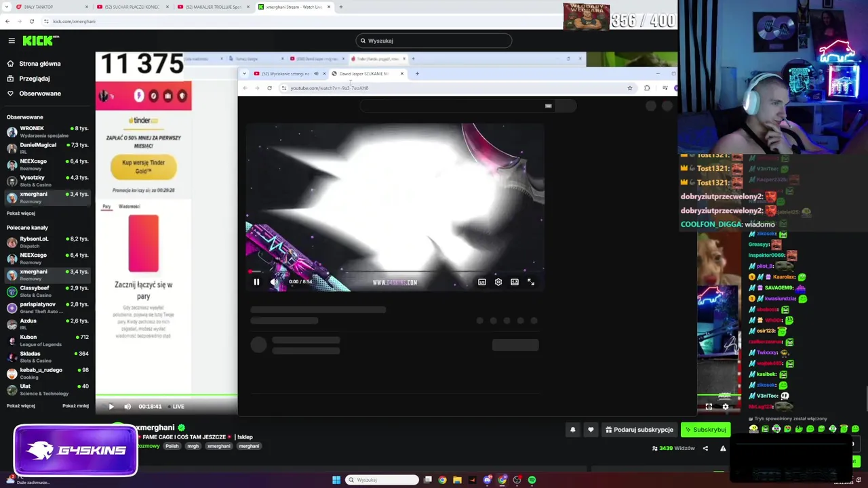
Task: Open the Kick hamburger sidebar menu
Action: [12, 41]
